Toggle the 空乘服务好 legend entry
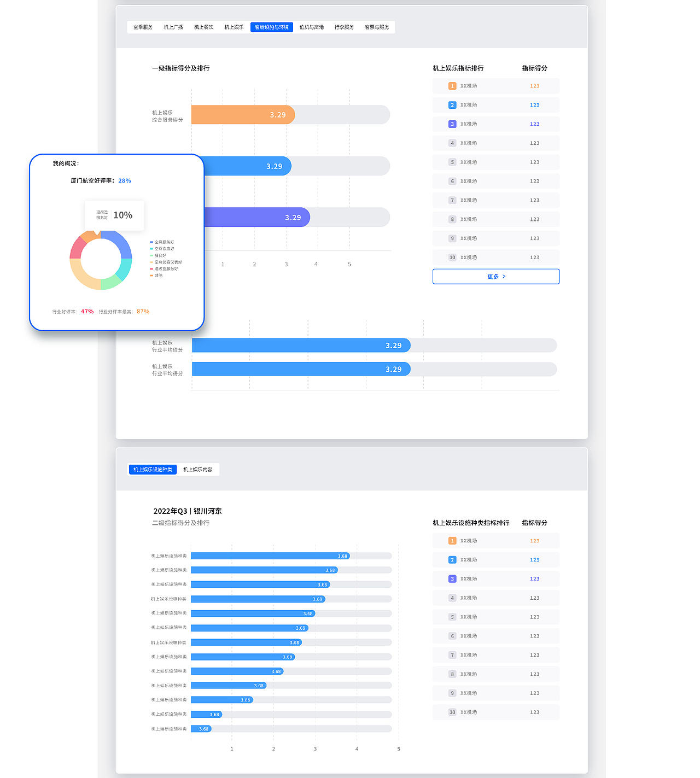This screenshot has width=700, height=778. (162, 242)
